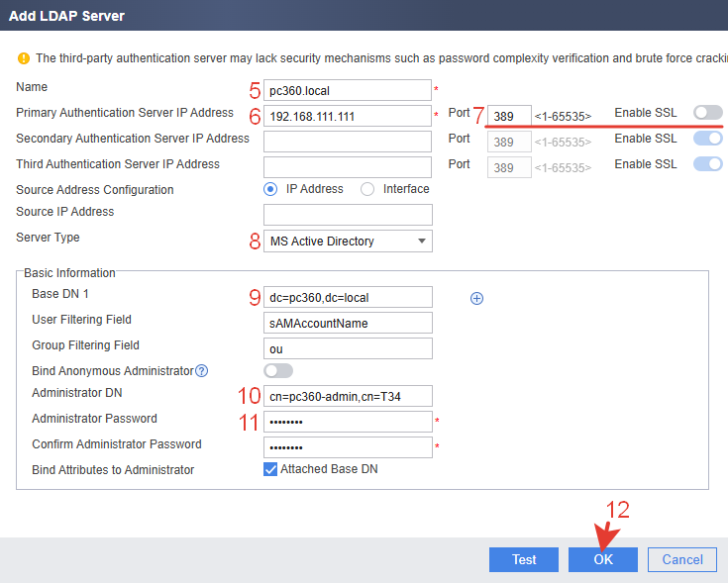Toggle Enable SSL for secondary server
Viewport: 728px width, 583px height.
[x=707, y=139]
